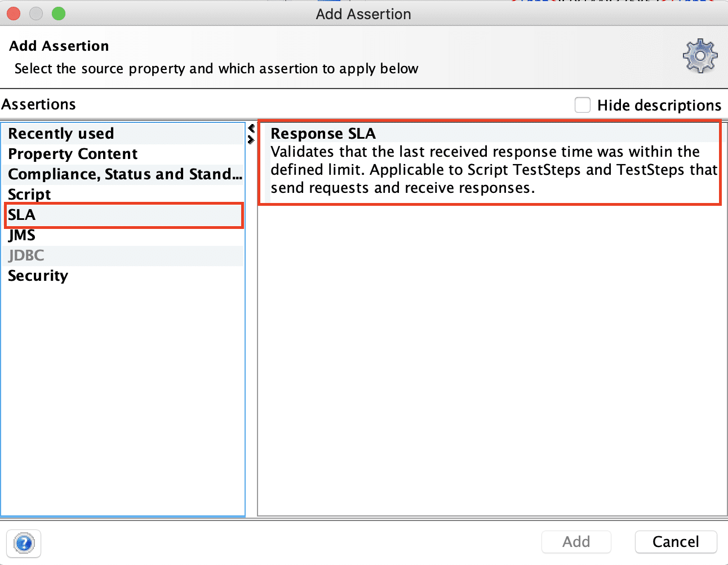Viewport: 728px width, 565px height.
Task: Enable the Hide descriptions checkbox
Action: [582, 105]
